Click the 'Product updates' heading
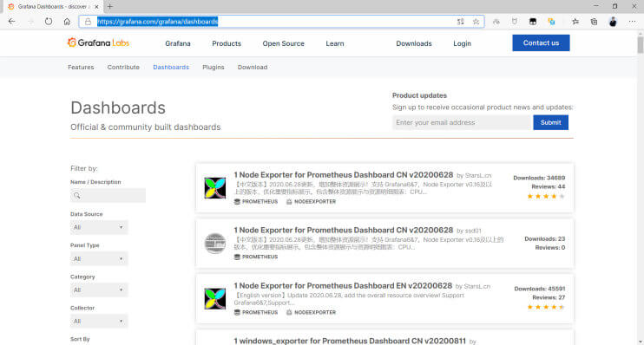644x345 pixels. 419,95
